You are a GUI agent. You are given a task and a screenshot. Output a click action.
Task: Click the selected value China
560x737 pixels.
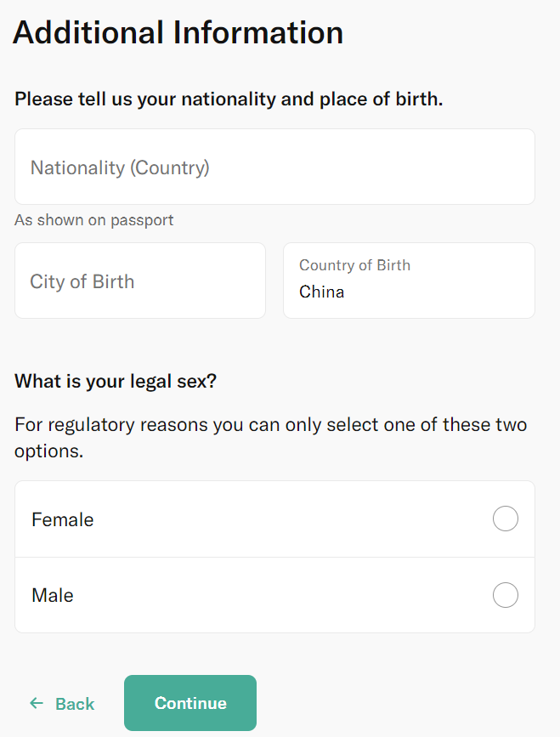pos(322,292)
